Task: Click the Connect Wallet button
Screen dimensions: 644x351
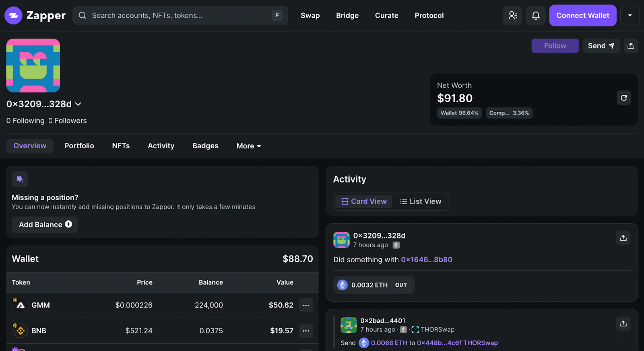Action: (583, 16)
